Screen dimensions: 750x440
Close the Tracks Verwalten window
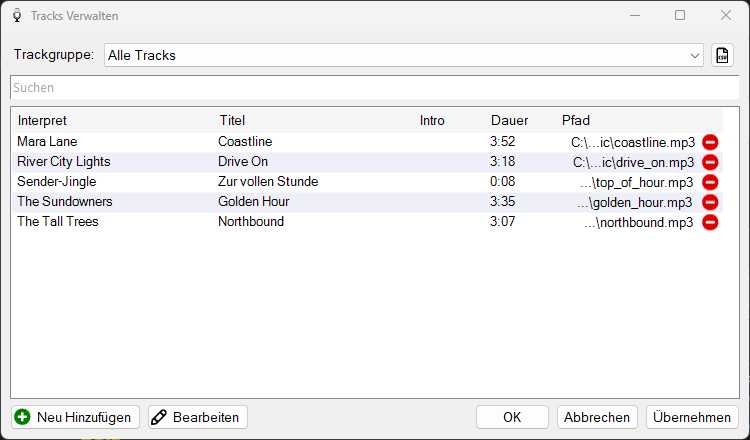[726, 15]
